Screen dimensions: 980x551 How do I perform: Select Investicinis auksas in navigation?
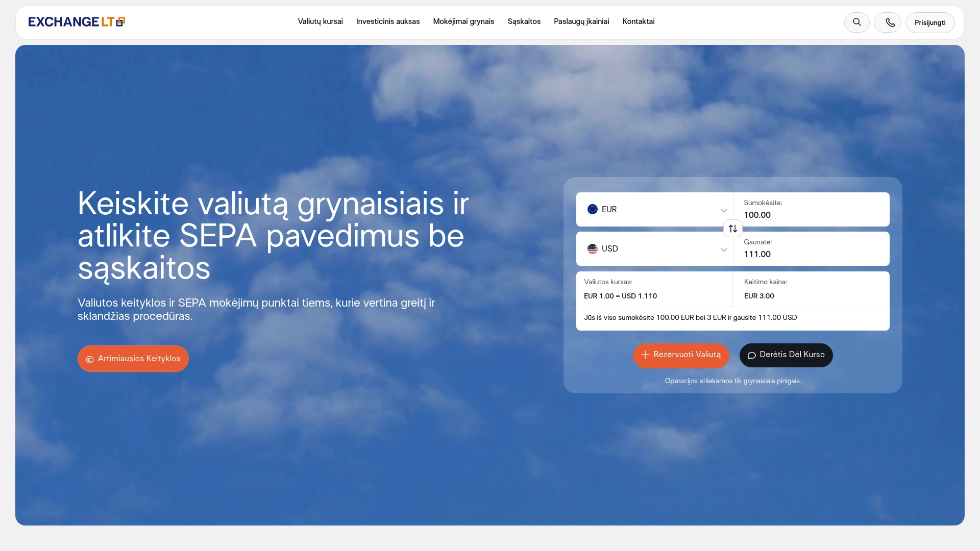point(388,21)
